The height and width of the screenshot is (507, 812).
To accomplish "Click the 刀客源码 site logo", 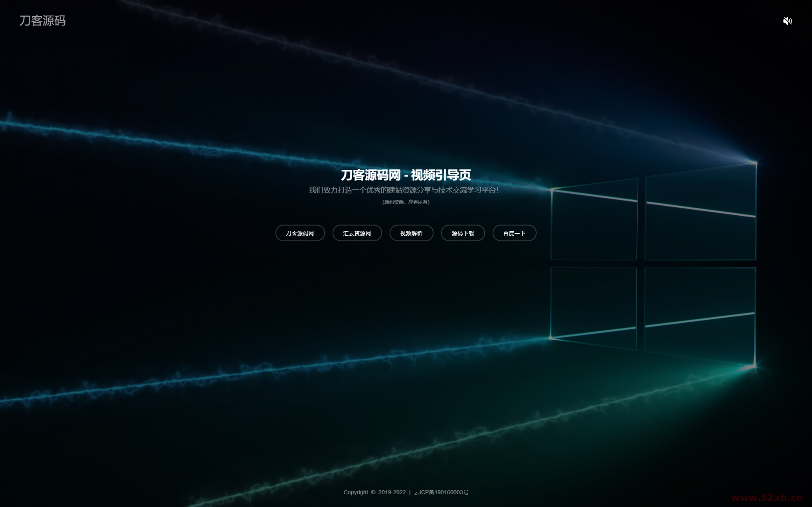I will click(42, 21).
